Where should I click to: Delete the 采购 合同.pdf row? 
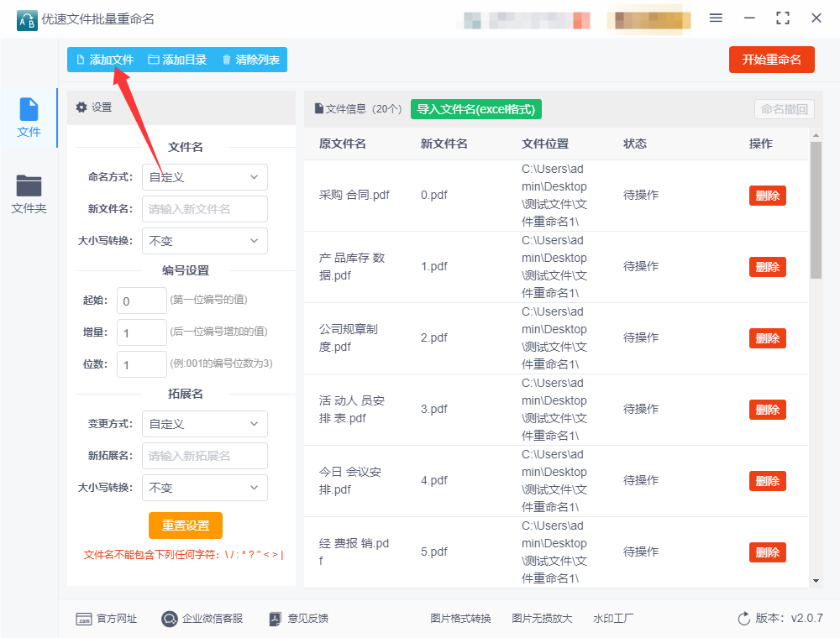[x=767, y=196]
